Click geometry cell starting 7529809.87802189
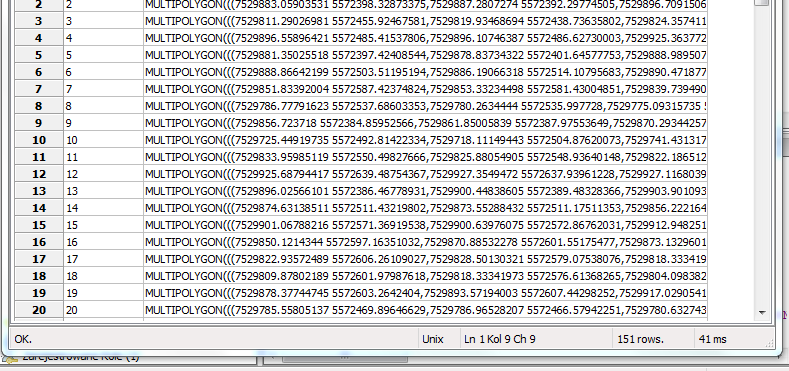 point(426,276)
